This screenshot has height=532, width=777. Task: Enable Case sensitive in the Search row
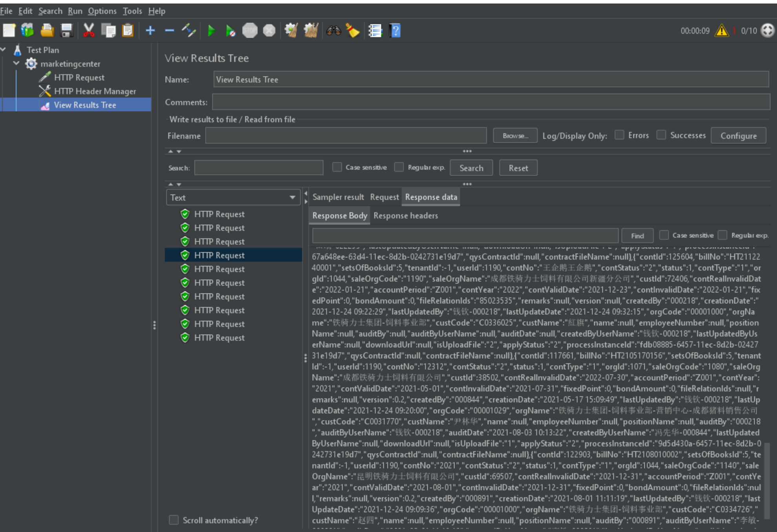click(x=337, y=167)
